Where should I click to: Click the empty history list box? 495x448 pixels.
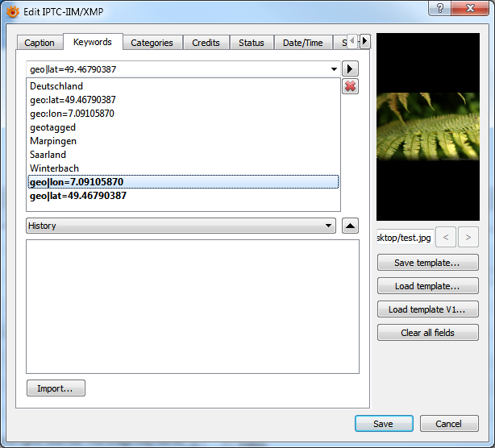point(193,307)
